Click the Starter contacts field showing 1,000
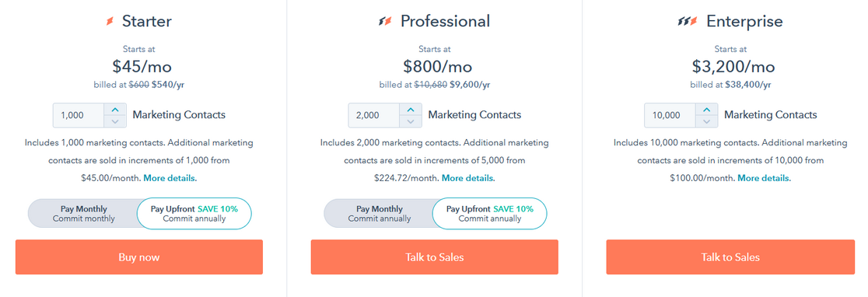Screen dimensions: 868x297 point(78,116)
